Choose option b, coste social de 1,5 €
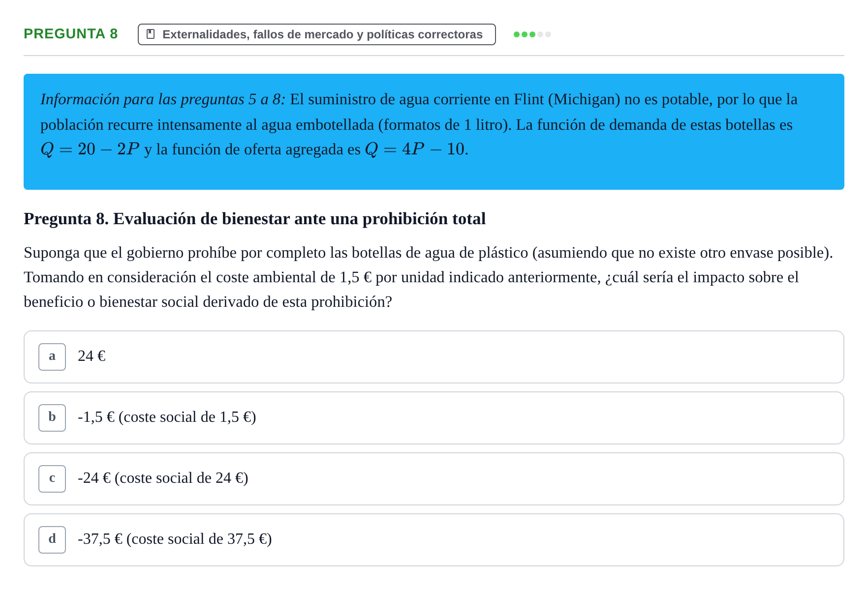This screenshot has width=868, height=590. tap(434, 418)
